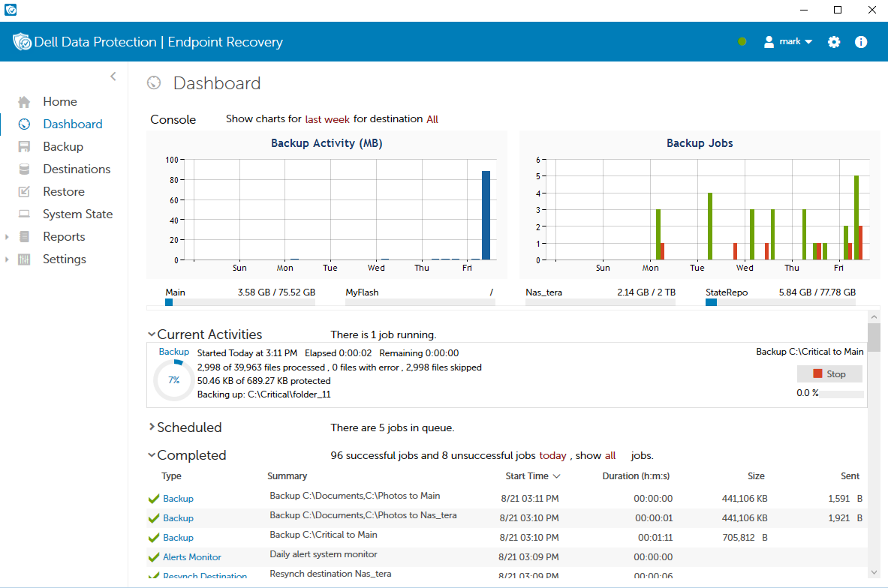Change the 'last week' chart period

[x=327, y=119]
